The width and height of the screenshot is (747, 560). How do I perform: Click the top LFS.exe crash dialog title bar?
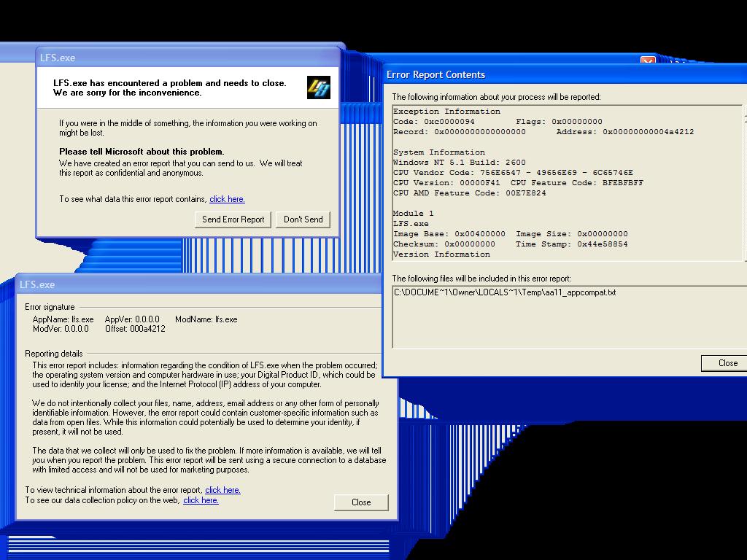(x=188, y=58)
